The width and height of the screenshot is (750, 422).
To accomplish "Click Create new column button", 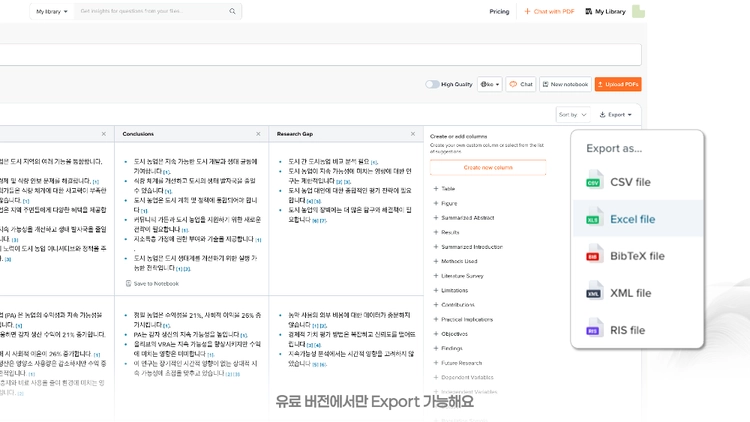I will pos(488,167).
